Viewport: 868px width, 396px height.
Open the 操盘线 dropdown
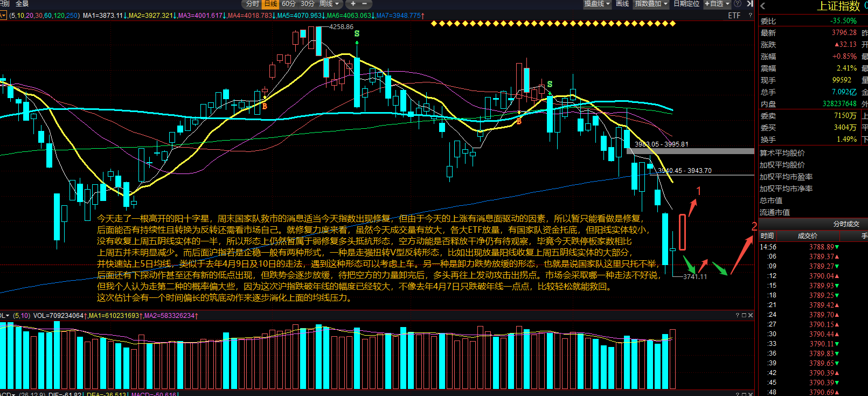tap(597, 4)
